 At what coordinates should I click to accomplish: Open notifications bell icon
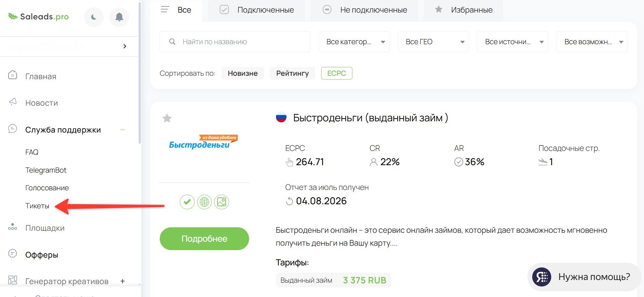(x=119, y=17)
